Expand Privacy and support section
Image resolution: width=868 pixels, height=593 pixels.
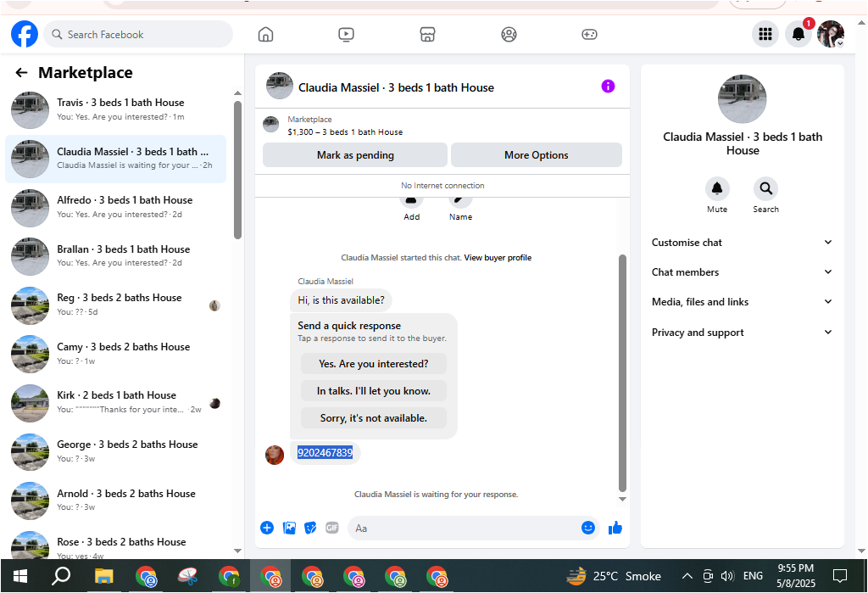(742, 333)
